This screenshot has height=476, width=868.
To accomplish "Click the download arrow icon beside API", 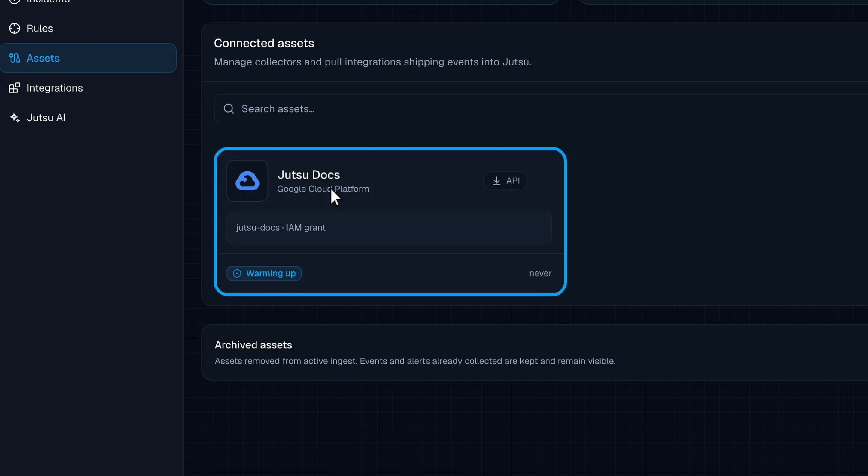I will click(x=496, y=181).
